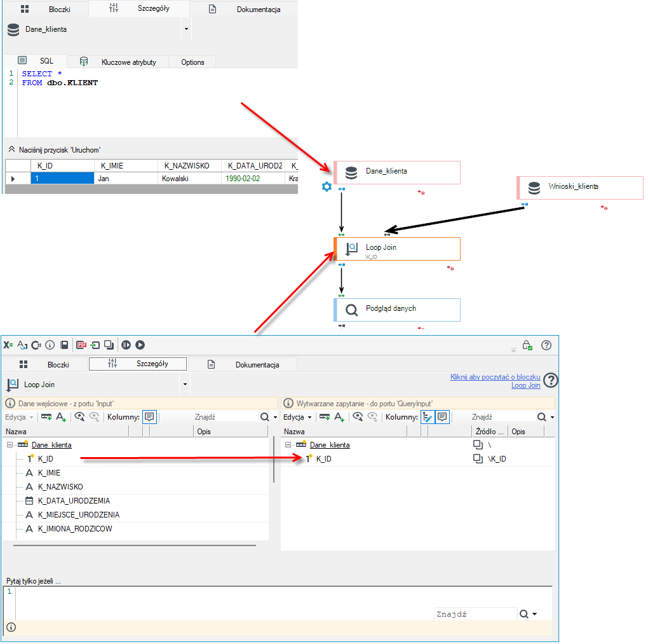Click the eye-search icon in left Input toolbar
This screenshot has width=648, height=644.
point(79,417)
